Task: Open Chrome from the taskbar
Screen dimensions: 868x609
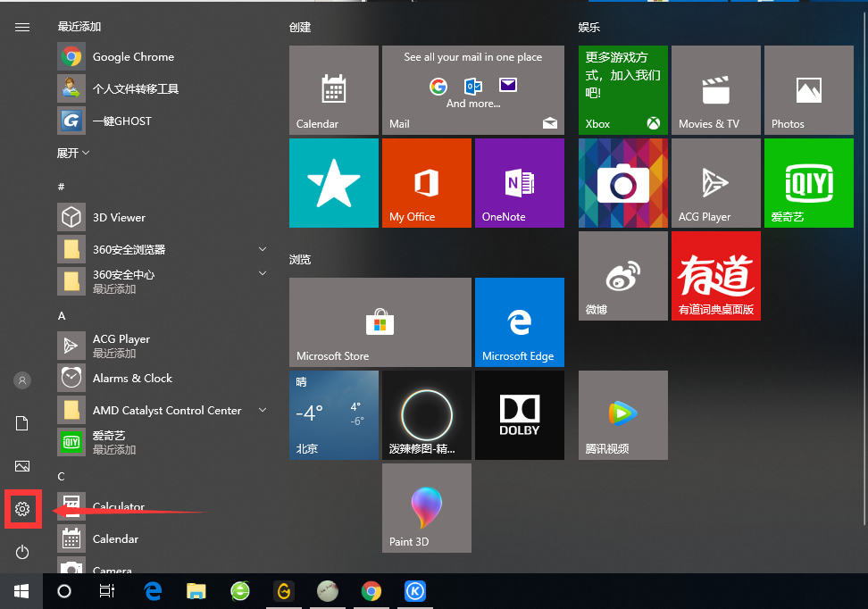Action: coord(371,591)
